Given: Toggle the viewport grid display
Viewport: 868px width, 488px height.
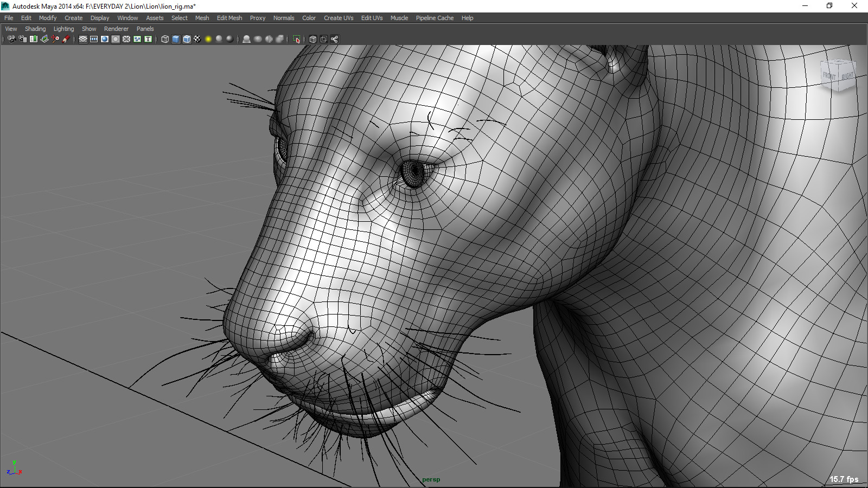Looking at the screenshot, I should tap(83, 39).
